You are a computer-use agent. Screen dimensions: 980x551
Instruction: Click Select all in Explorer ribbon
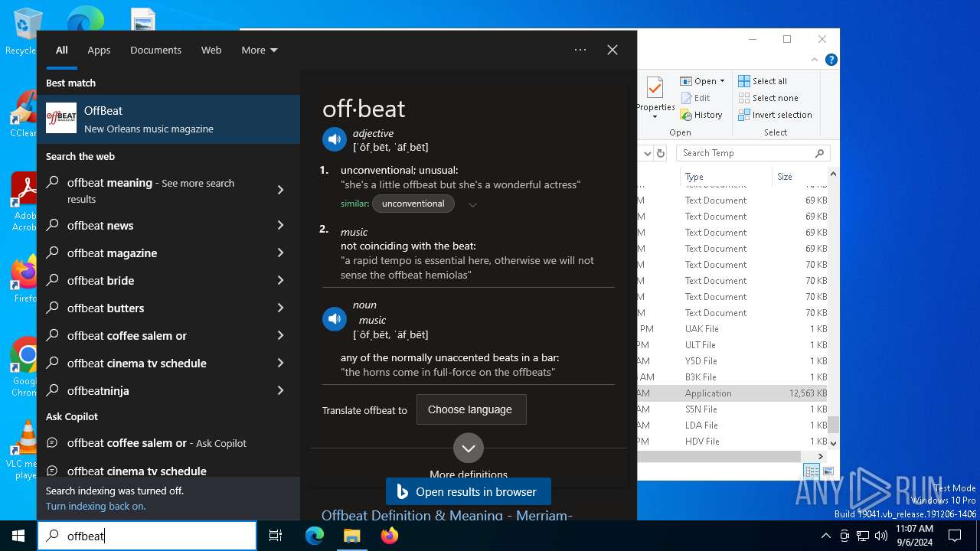[763, 81]
